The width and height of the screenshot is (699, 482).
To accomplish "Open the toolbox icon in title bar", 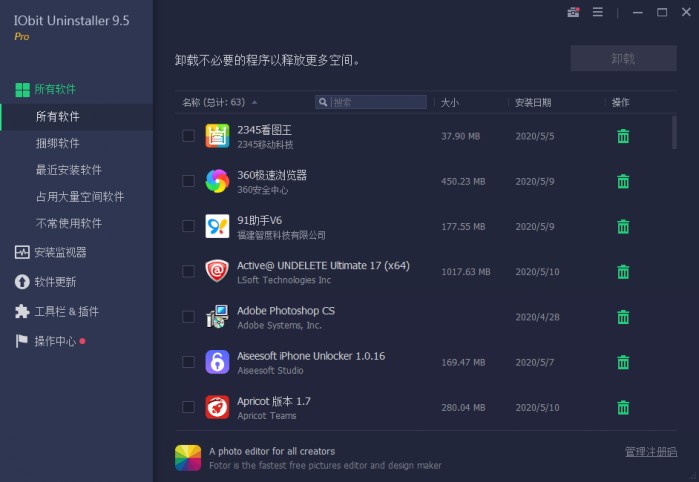I will (573, 13).
